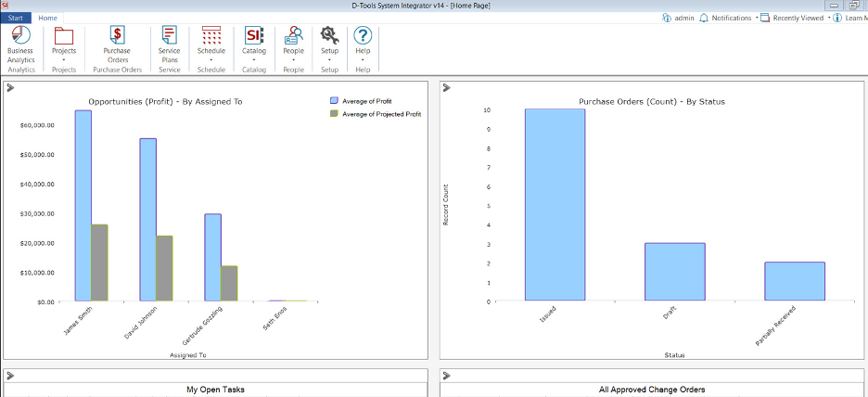Click the $60,000.00 axis value
The width and height of the screenshot is (868, 397).
click(37, 125)
